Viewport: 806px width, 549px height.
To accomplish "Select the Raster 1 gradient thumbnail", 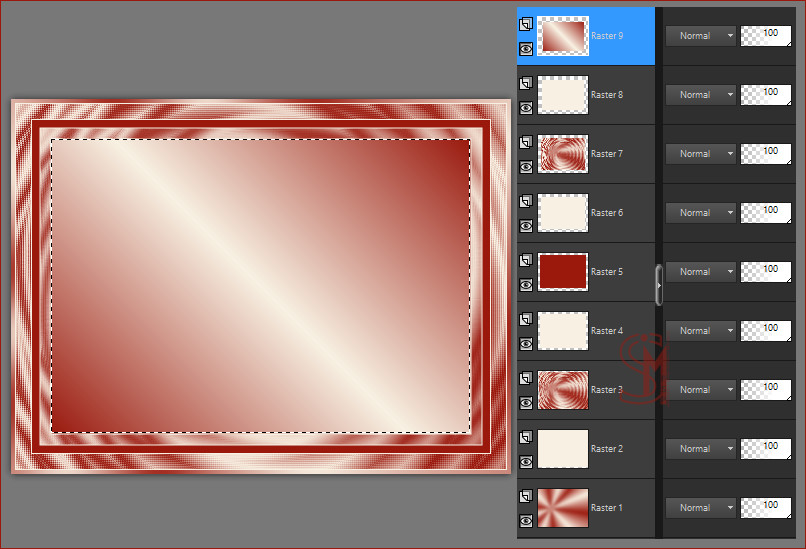I will coord(563,508).
